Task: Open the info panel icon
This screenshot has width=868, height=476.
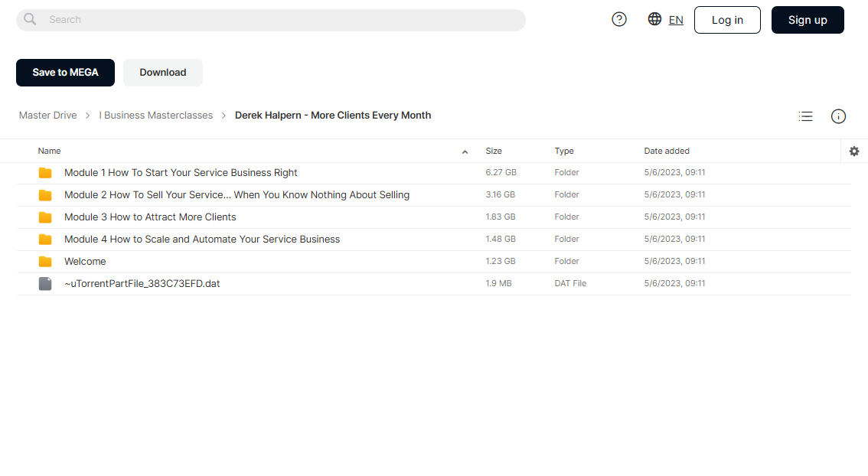Action: point(838,116)
